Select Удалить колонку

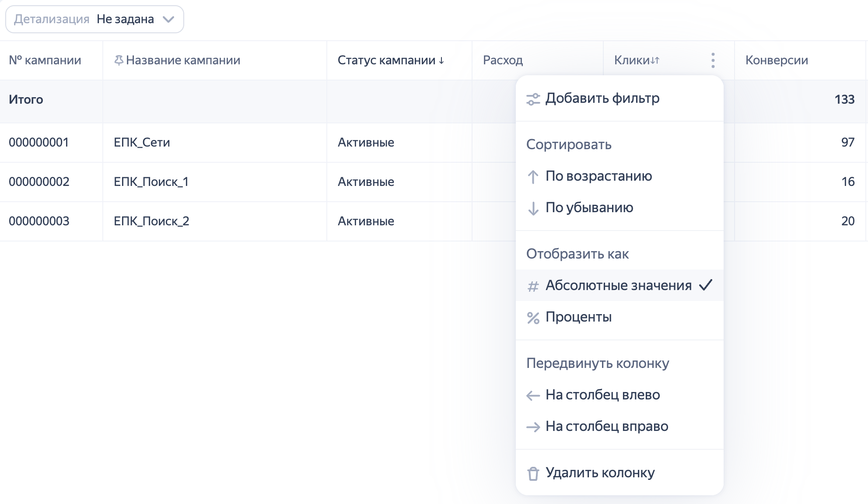[619, 472]
